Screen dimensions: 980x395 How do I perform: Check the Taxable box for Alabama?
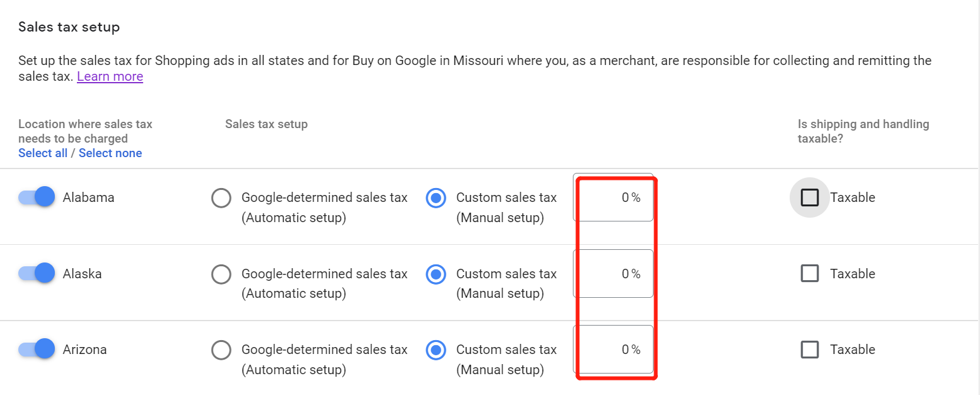[810, 198]
